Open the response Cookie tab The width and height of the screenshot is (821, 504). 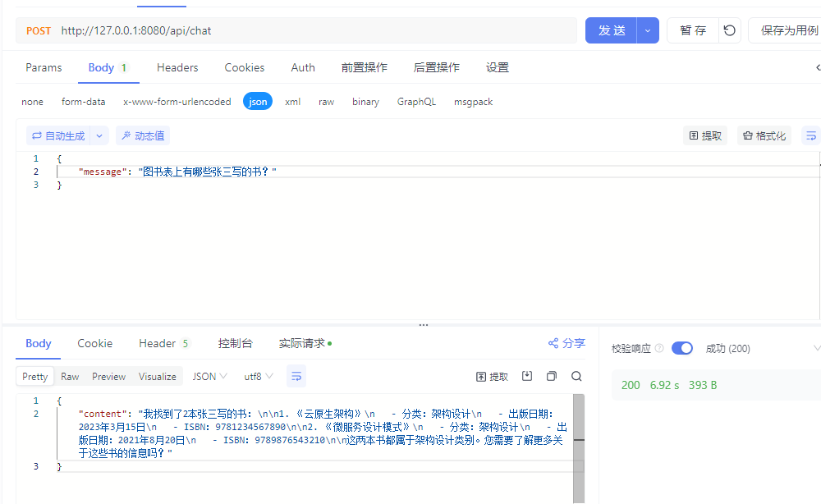tap(94, 343)
